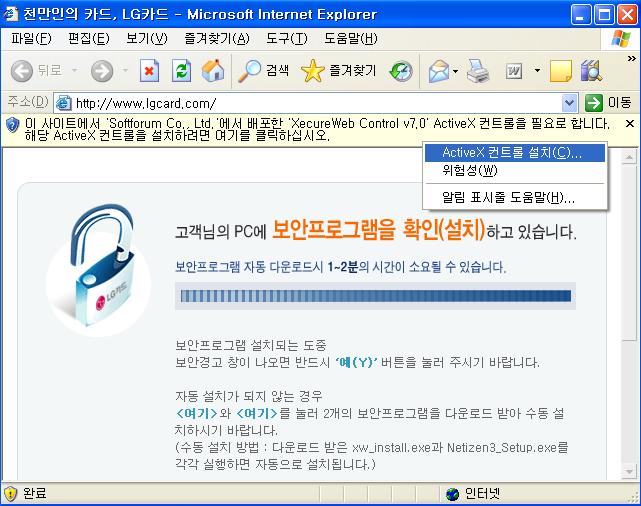Click the Stop loading icon
The height and width of the screenshot is (506, 641).
pos(149,71)
